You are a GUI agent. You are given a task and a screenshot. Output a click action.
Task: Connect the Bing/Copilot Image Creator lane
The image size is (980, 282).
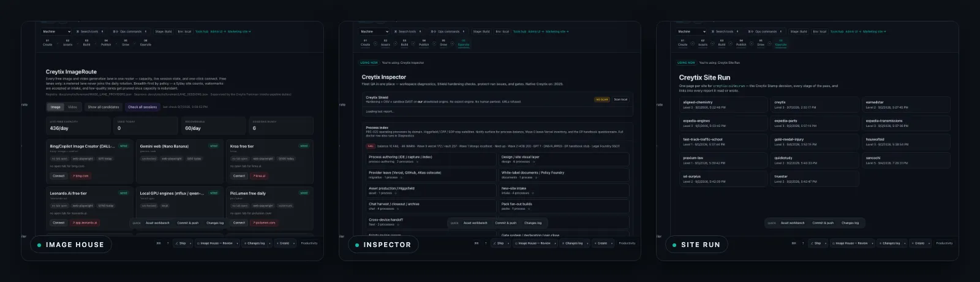[x=59, y=176]
